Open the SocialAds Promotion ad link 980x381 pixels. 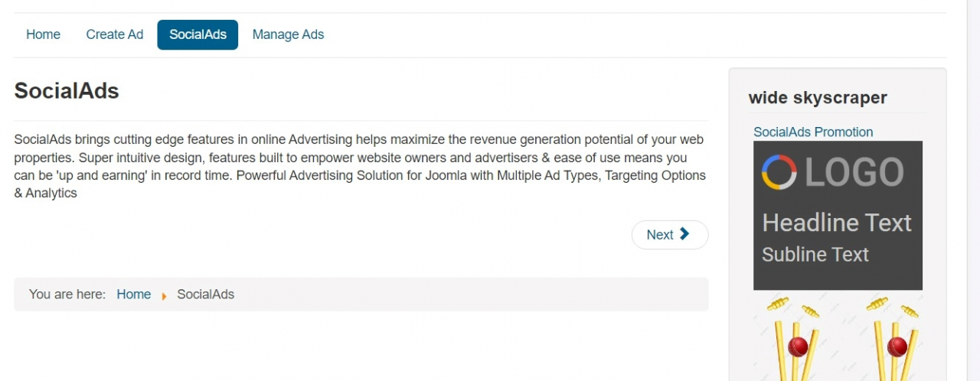click(812, 132)
